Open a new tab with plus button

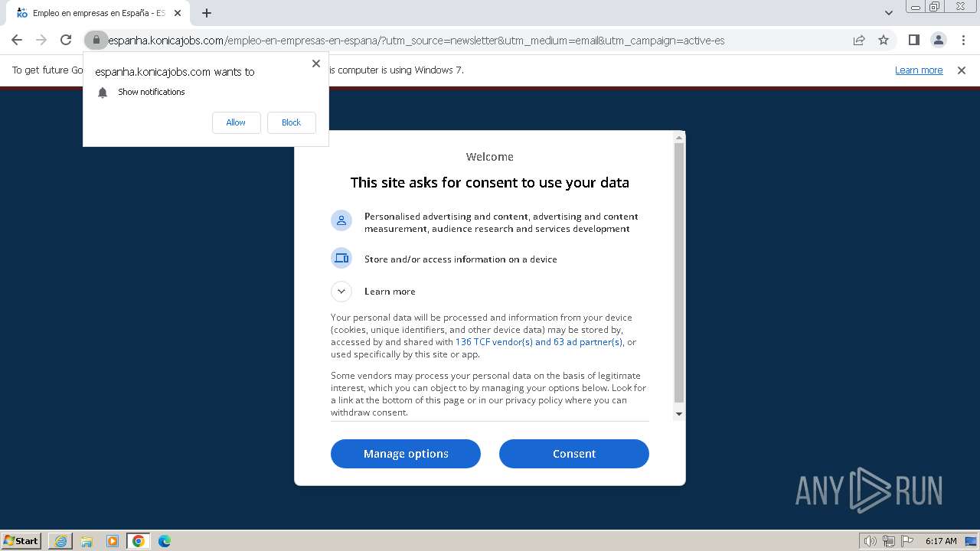pos(207,13)
